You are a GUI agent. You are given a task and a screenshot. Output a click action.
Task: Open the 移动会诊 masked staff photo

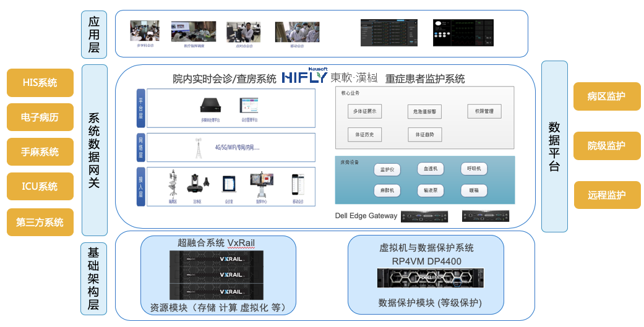(298, 32)
